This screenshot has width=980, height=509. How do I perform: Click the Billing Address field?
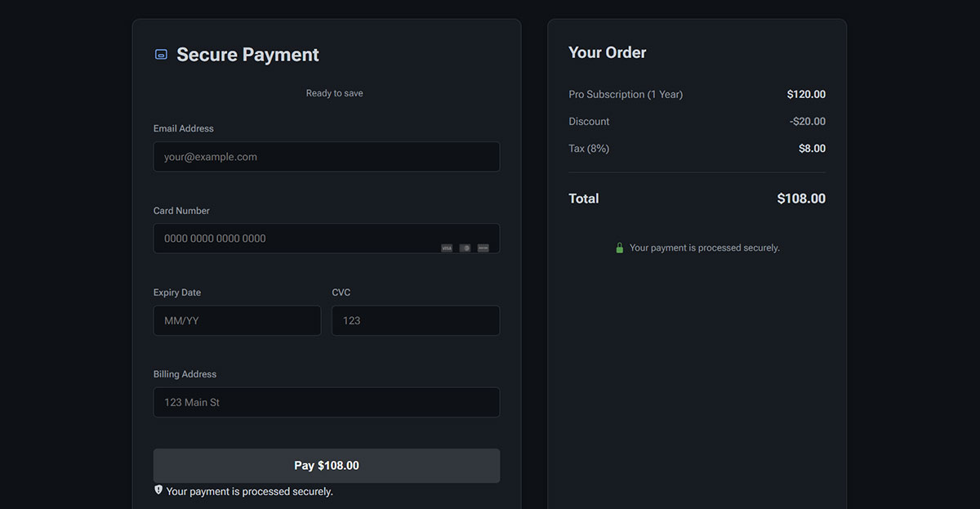click(326, 402)
